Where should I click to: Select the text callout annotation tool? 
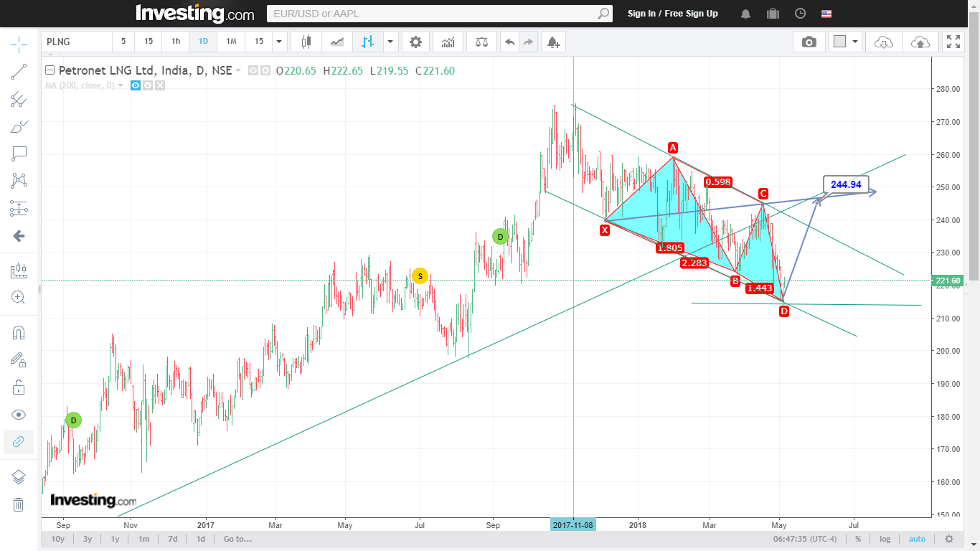pos(19,154)
